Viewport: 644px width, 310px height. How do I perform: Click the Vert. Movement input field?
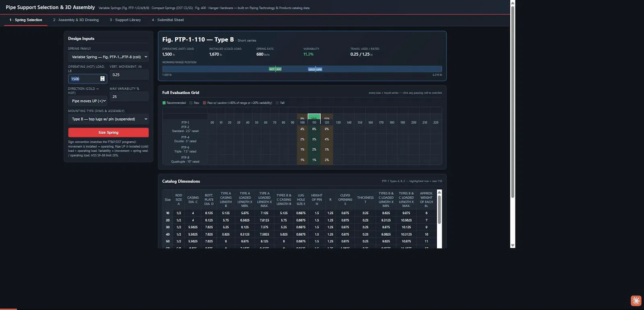click(129, 75)
